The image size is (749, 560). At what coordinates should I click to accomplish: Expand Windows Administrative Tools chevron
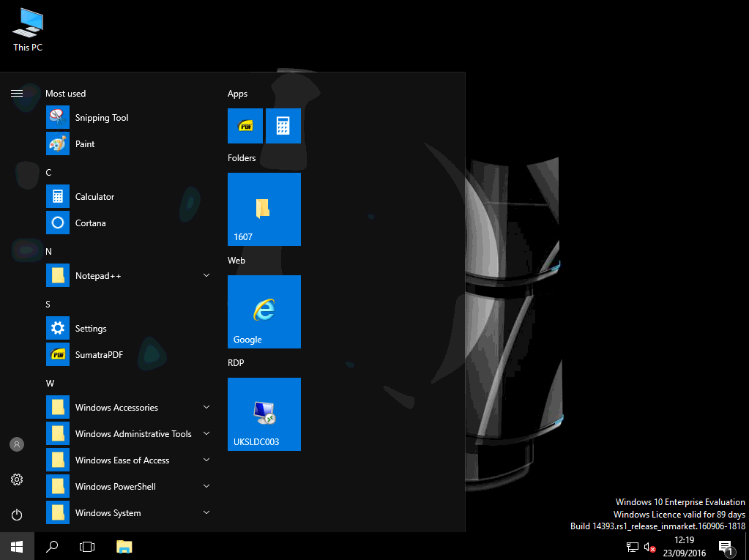206,433
